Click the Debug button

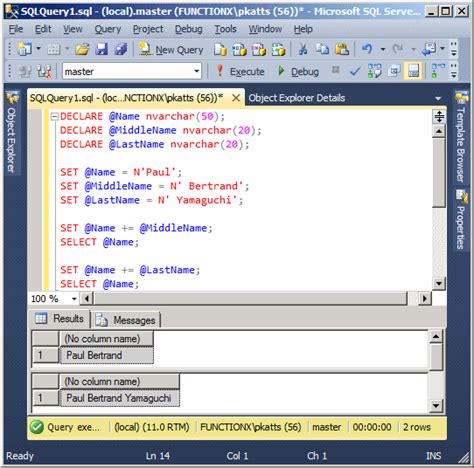298,71
